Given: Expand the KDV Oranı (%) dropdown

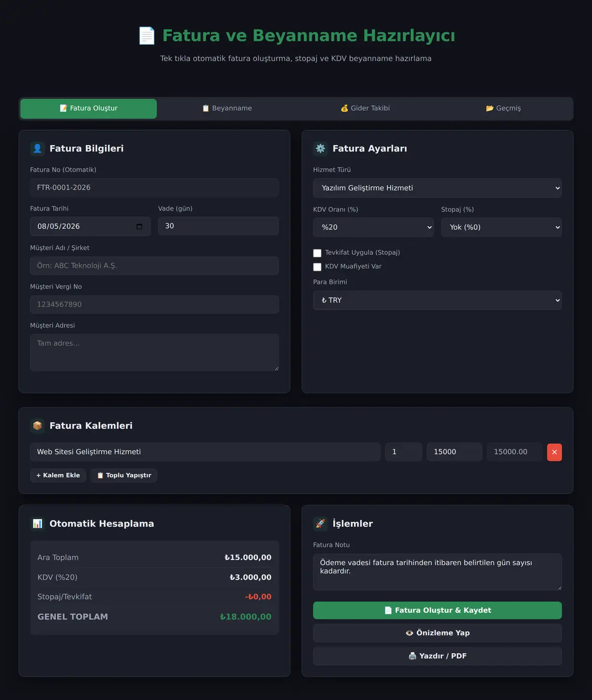Looking at the screenshot, I should (x=373, y=227).
